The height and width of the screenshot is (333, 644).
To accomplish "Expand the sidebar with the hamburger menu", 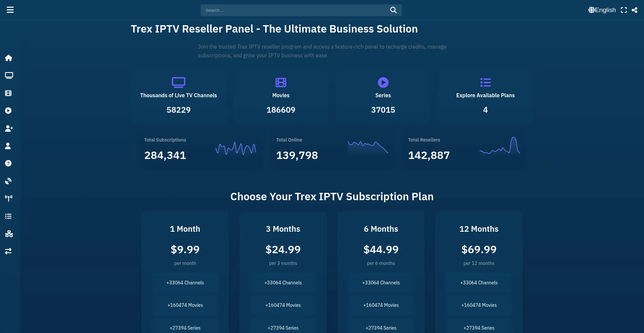I will point(10,10).
